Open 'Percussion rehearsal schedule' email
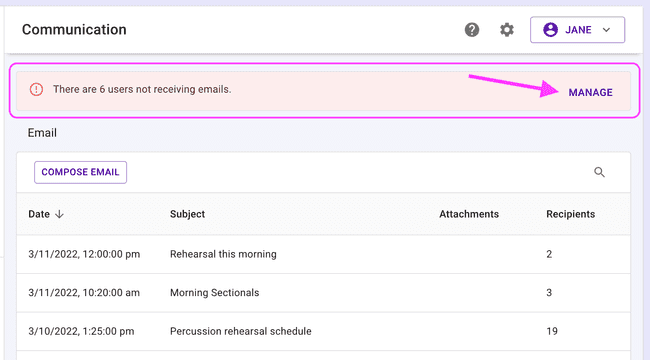This screenshot has width=650, height=360. (240, 331)
